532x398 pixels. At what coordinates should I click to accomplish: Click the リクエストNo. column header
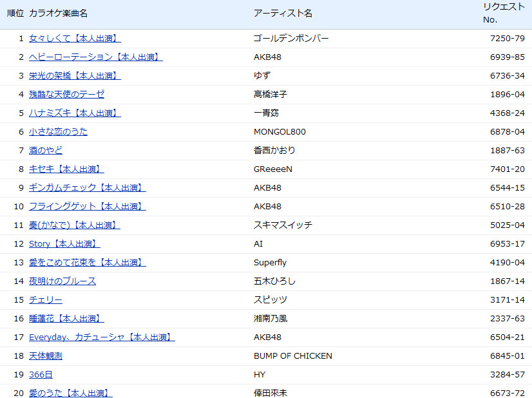pyautogui.click(x=504, y=13)
